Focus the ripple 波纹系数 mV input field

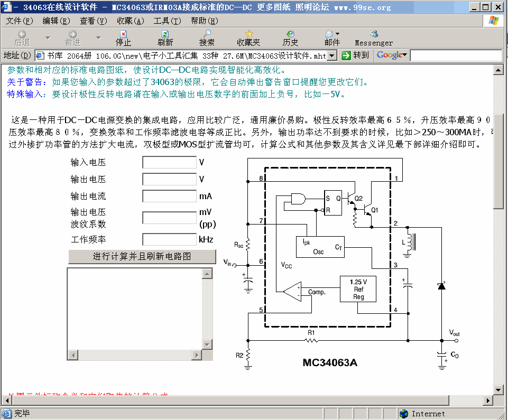[x=169, y=218]
